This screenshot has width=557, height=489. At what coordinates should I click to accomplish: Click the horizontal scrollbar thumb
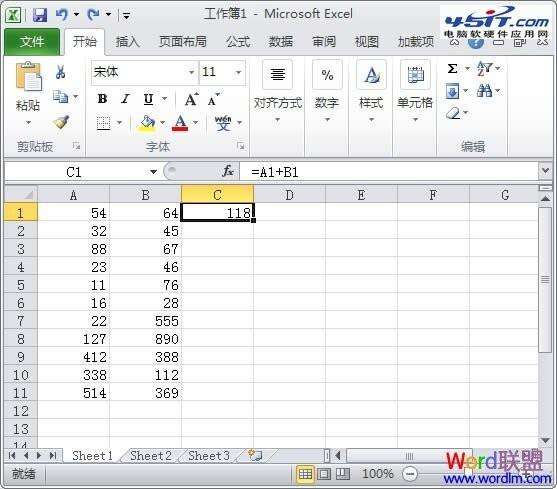409,456
